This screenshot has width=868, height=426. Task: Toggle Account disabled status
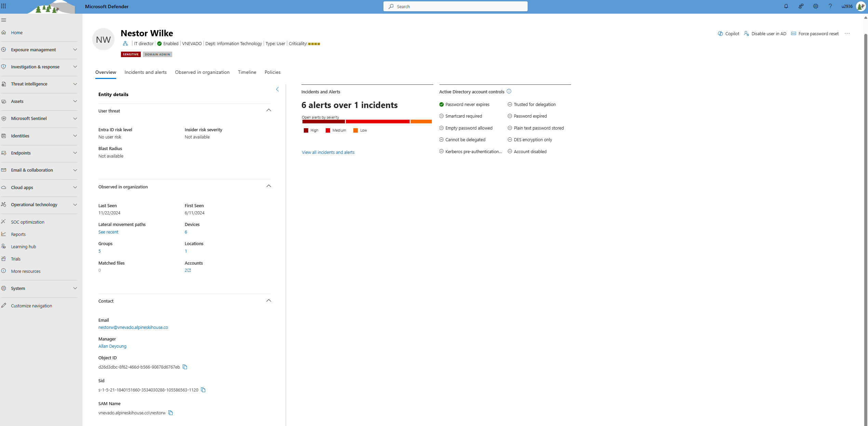tap(509, 152)
